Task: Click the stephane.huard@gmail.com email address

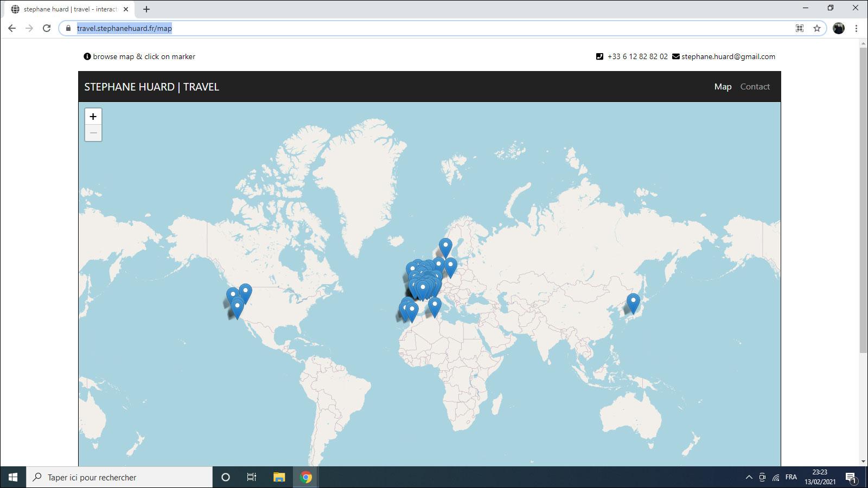Action: pos(728,56)
